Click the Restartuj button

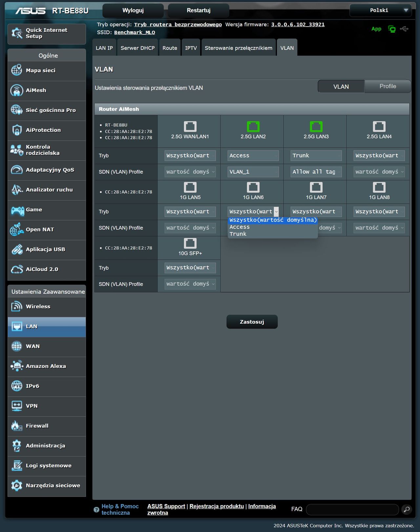(x=199, y=11)
